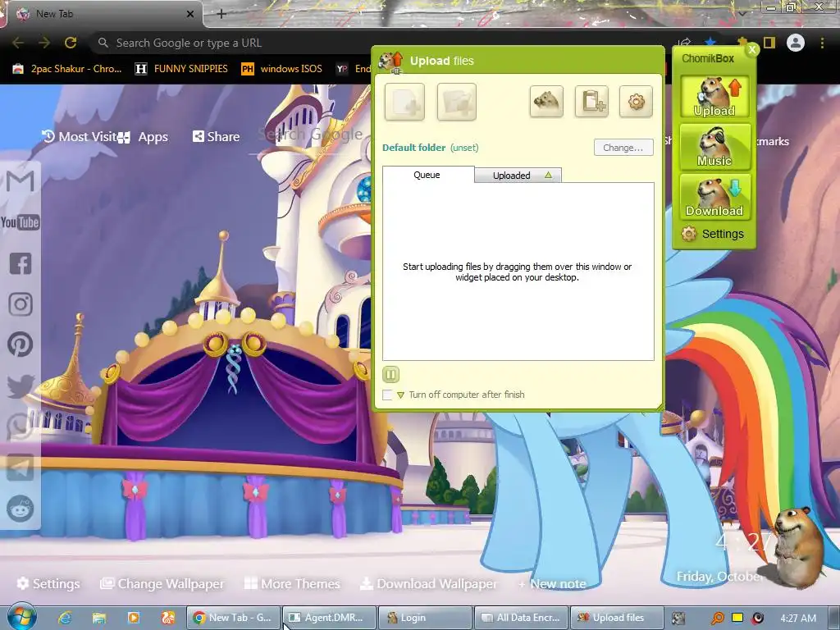Close the New Tab tab

coord(190,14)
